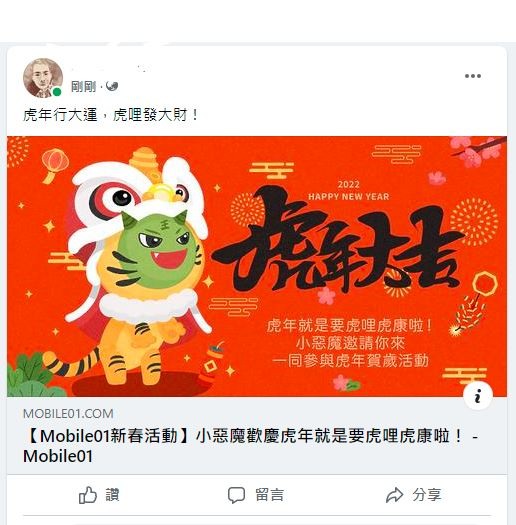
Task: Click the public globe privacy icon
Action: [x=112, y=86]
